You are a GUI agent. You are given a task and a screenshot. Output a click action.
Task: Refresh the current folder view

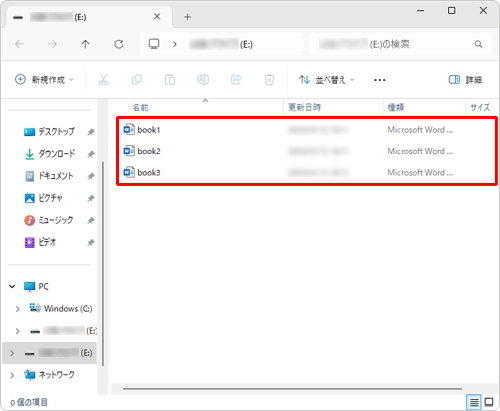[x=119, y=44]
